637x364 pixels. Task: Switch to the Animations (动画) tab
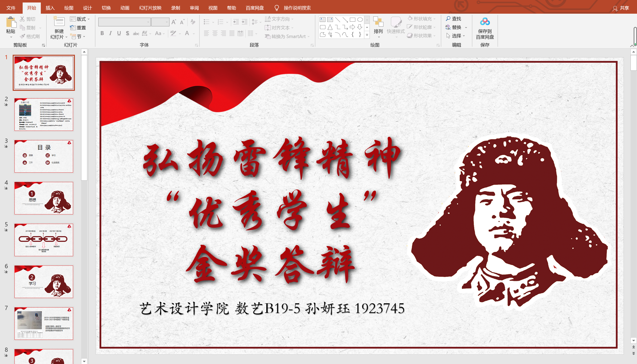click(125, 8)
